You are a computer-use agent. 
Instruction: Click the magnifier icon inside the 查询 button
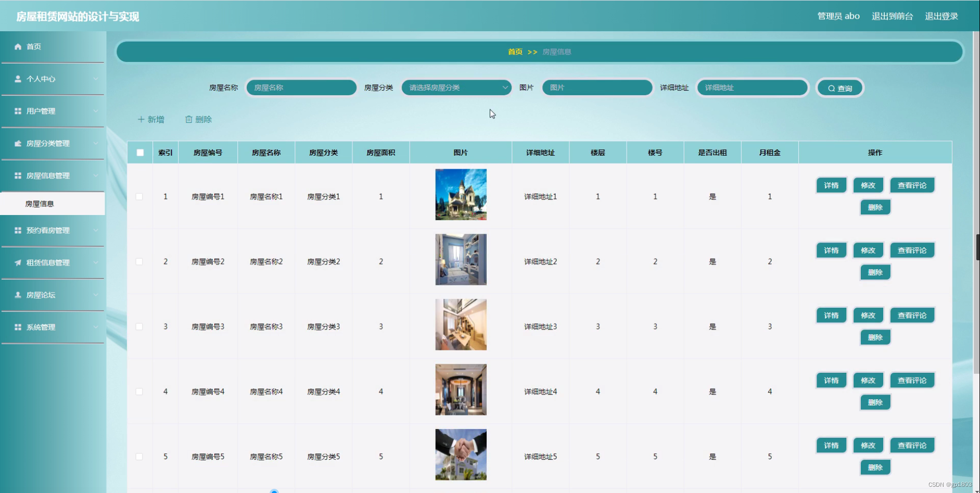click(x=832, y=87)
